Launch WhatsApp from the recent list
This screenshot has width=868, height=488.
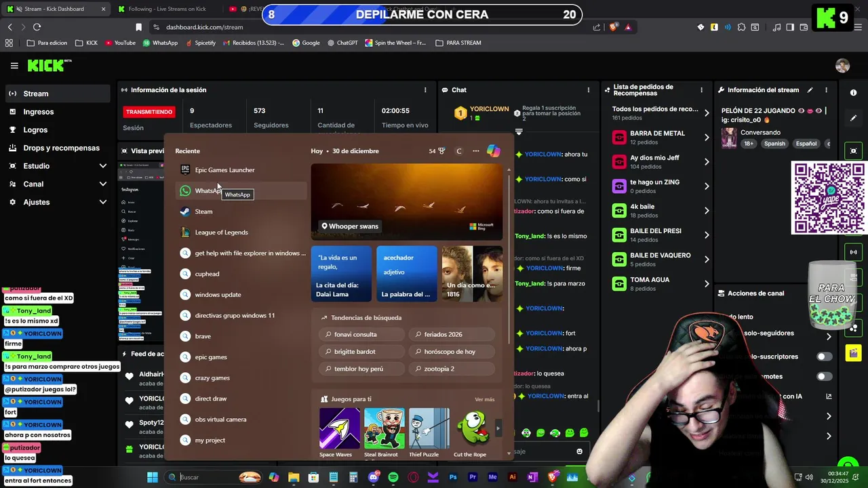[x=241, y=191]
